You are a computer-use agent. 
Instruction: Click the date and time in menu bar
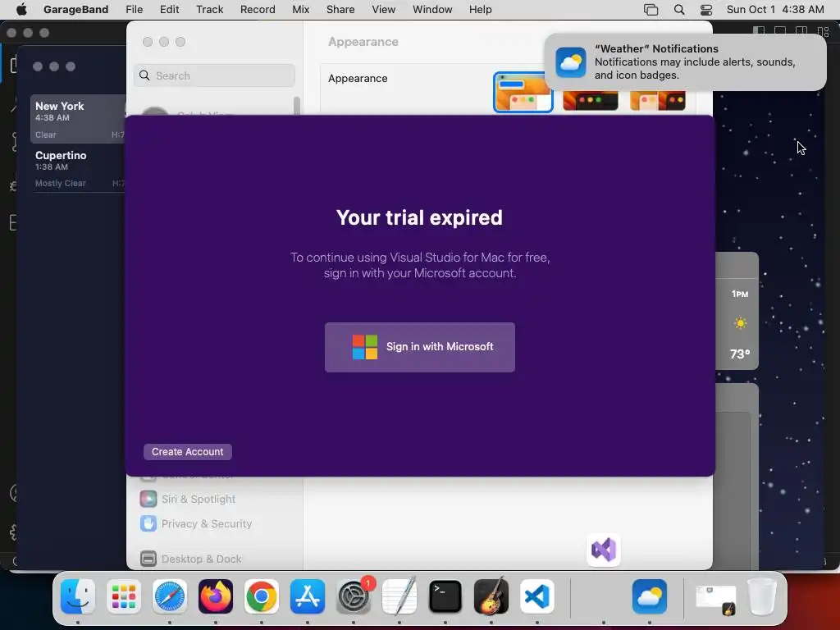click(774, 9)
